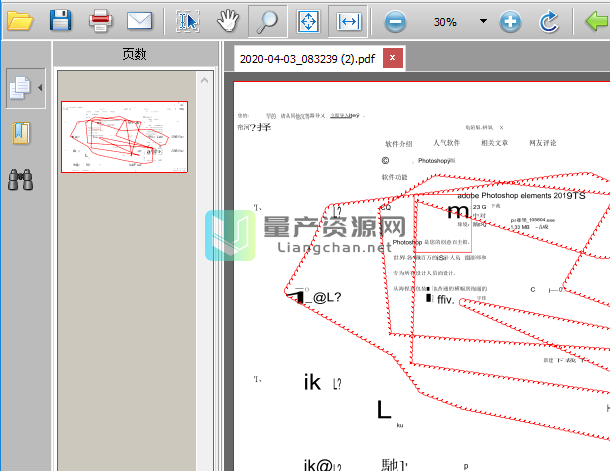Fit the page to window width

(348, 21)
